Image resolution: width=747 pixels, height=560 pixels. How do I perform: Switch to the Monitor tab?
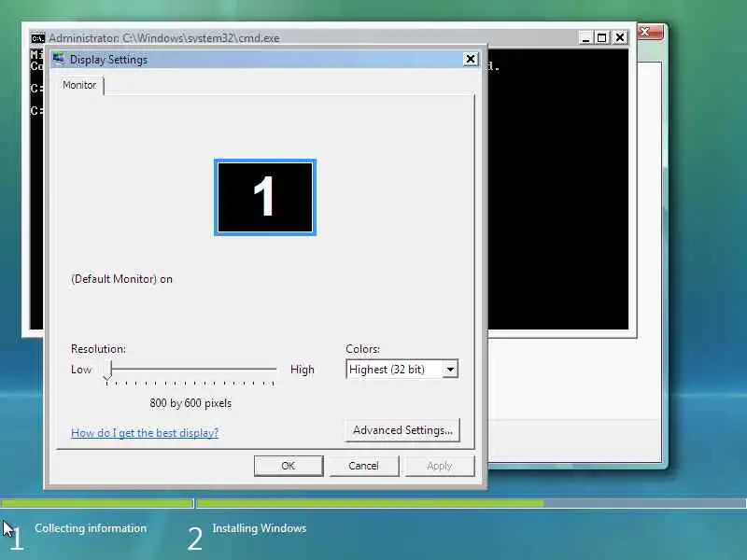tap(79, 85)
